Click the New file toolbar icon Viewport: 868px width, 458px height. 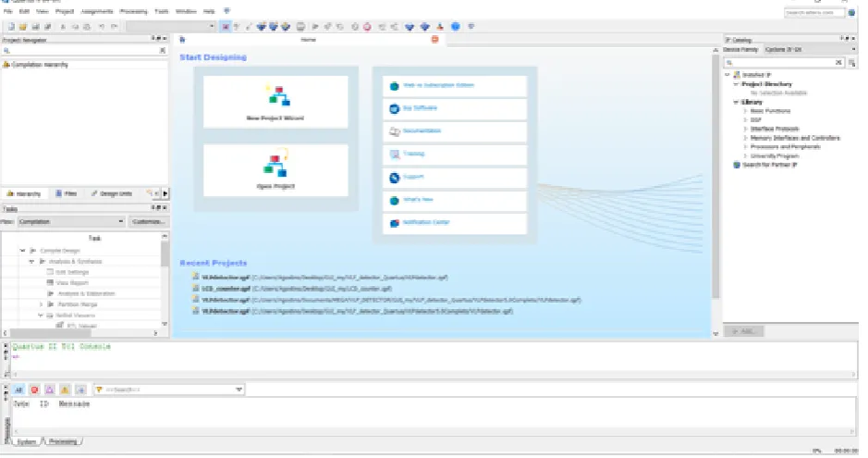(11, 27)
